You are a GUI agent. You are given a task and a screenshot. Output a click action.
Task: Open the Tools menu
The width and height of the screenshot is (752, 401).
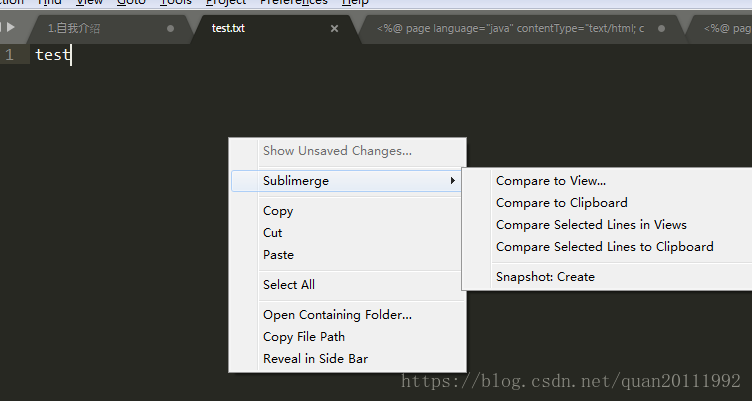click(x=176, y=2)
